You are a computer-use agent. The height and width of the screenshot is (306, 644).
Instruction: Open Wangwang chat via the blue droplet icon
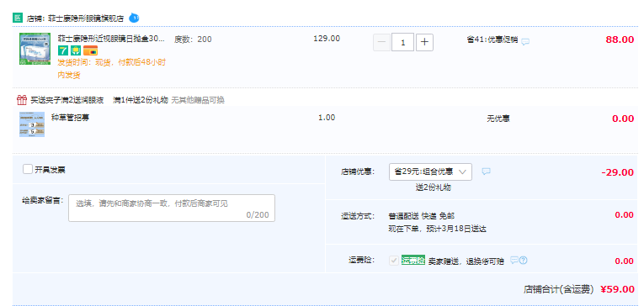134,18
